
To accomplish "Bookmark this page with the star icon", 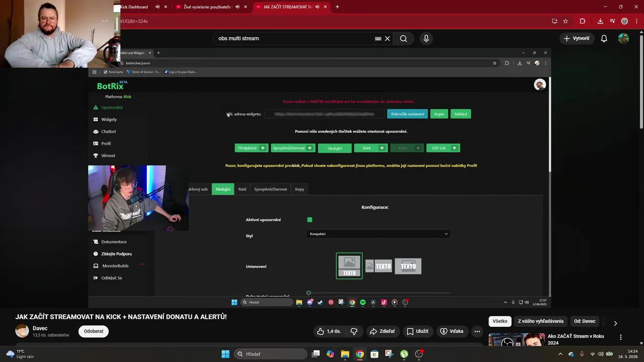I will [x=566, y=21].
